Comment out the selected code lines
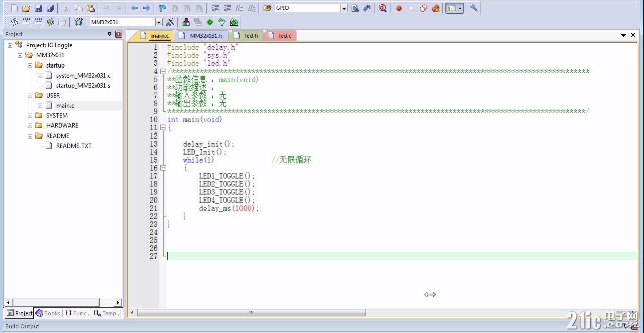The width and height of the screenshot is (644, 333). point(239,8)
